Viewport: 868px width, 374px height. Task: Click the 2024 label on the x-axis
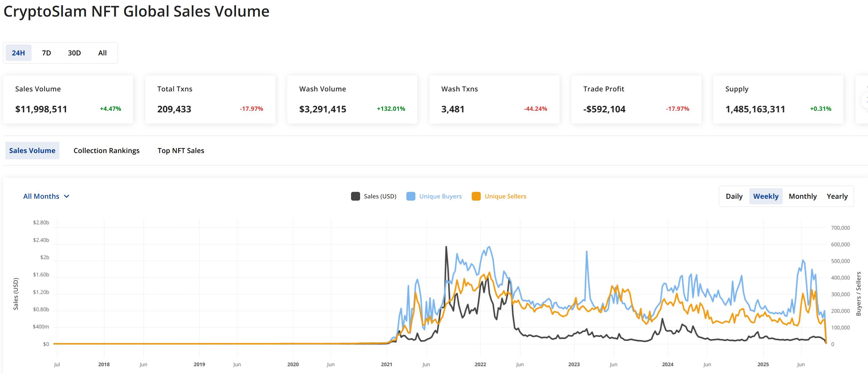tap(668, 364)
